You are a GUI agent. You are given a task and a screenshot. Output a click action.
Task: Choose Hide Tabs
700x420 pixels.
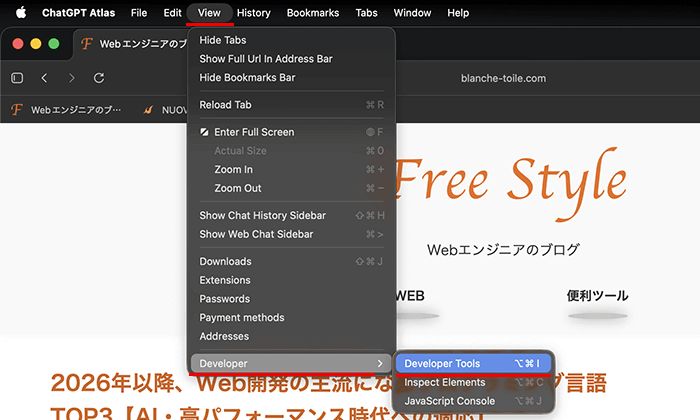click(x=292, y=40)
